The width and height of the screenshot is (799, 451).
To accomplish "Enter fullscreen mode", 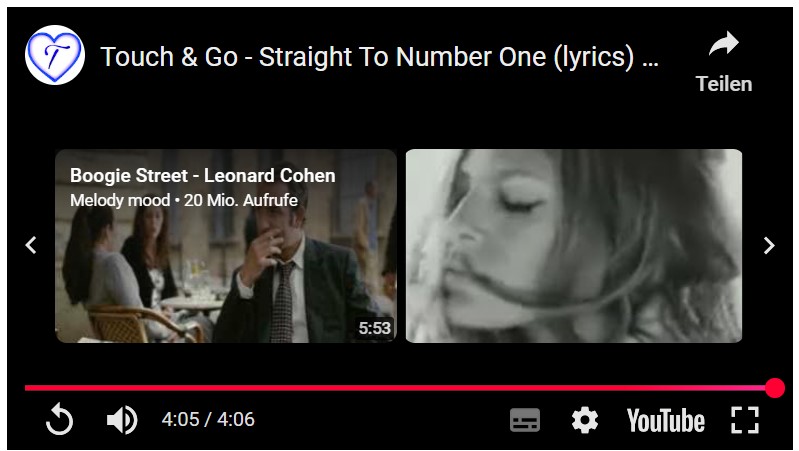I will 744,420.
